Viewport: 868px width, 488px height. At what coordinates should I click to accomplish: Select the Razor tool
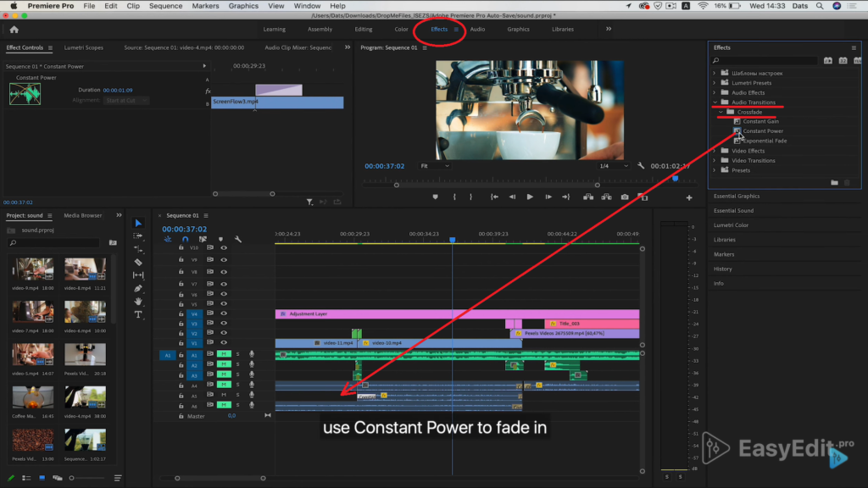coord(138,263)
